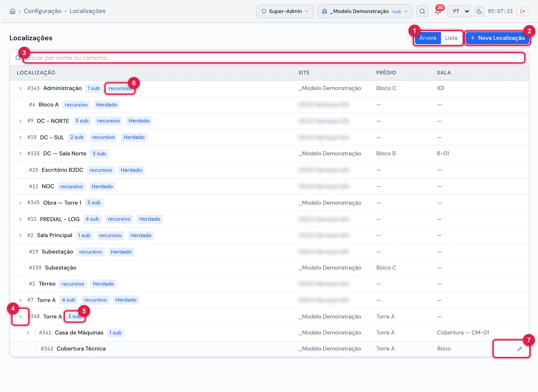538x392 pixels.
Task: Click the 3 sub badge on DC - NORTE
Action: 82,121
